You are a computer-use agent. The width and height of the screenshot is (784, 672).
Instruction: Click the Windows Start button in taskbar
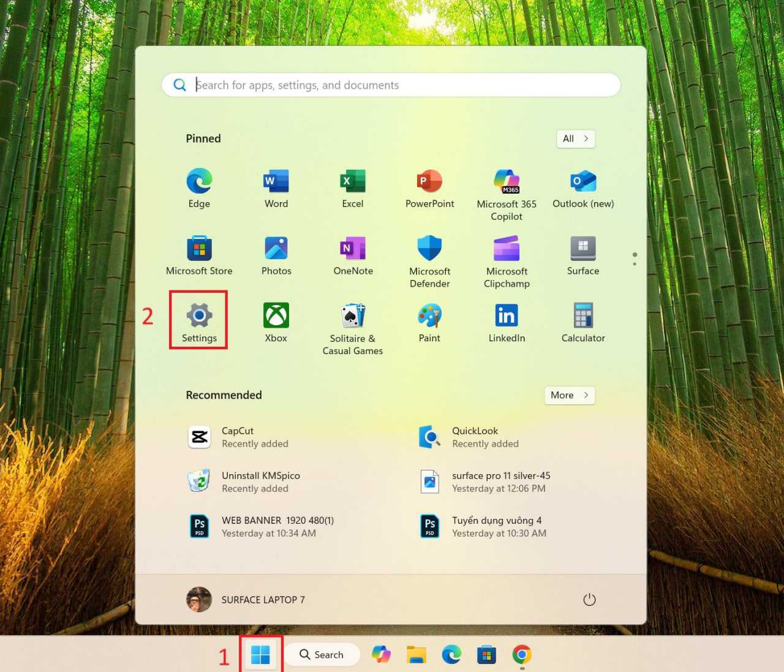click(x=260, y=655)
